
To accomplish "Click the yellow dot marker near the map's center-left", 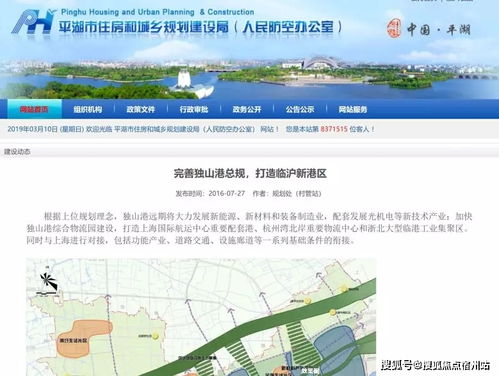I will [x=155, y=336].
